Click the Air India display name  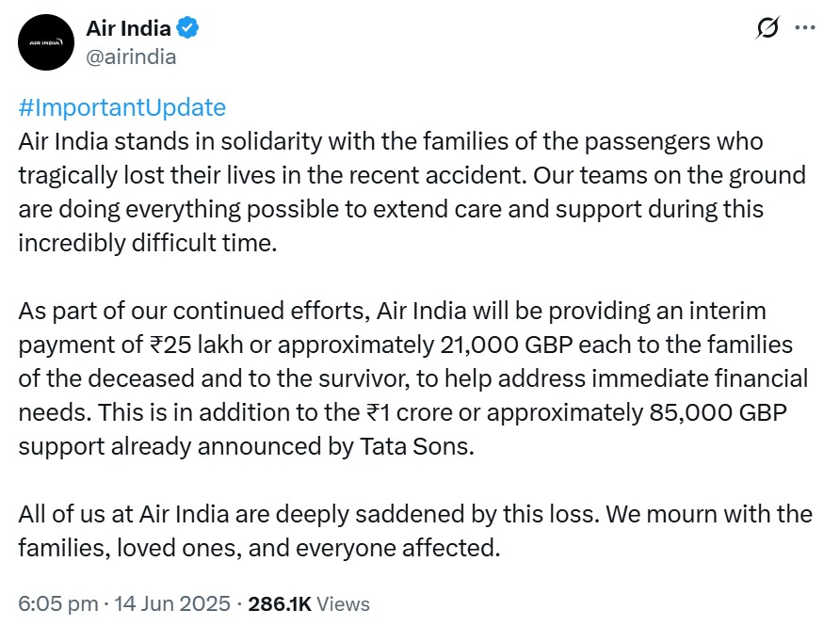[x=129, y=28]
